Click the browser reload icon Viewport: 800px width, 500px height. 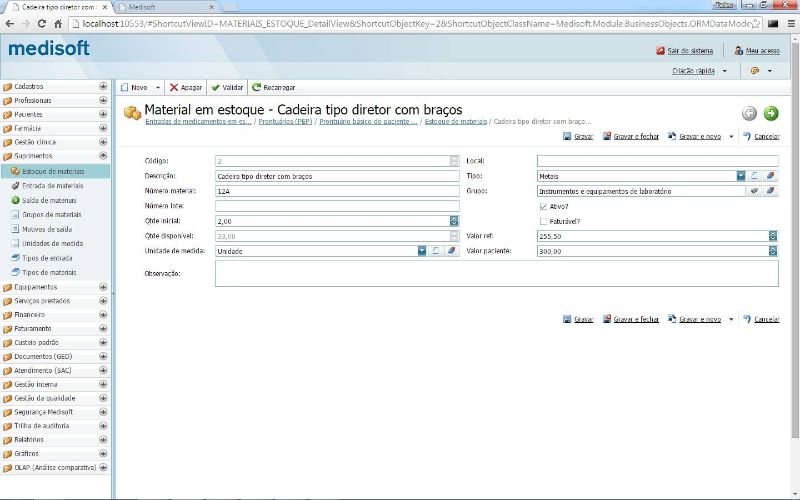pyautogui.click(x=42, y=23)
